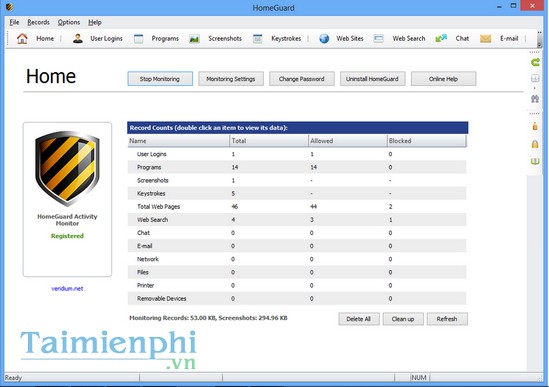Click the User Logins toolbar label
The height and width of the screenshot is (387, 549).
106,39
